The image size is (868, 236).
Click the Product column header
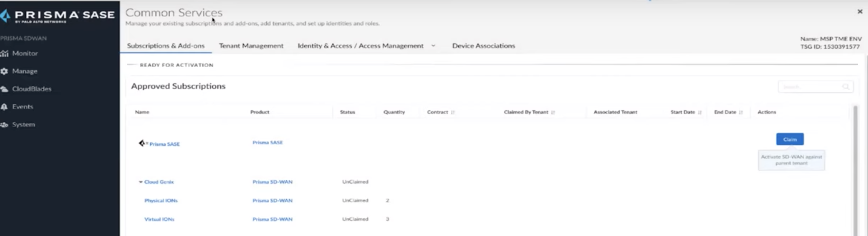tap(260, 112)
